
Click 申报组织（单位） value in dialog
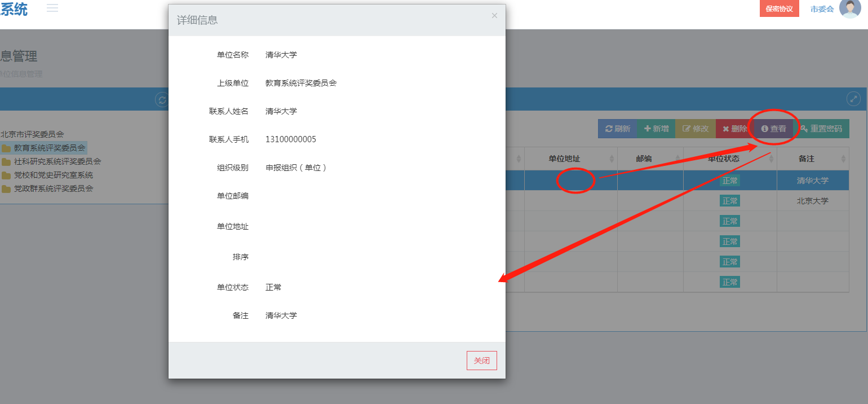coord(296,168)
